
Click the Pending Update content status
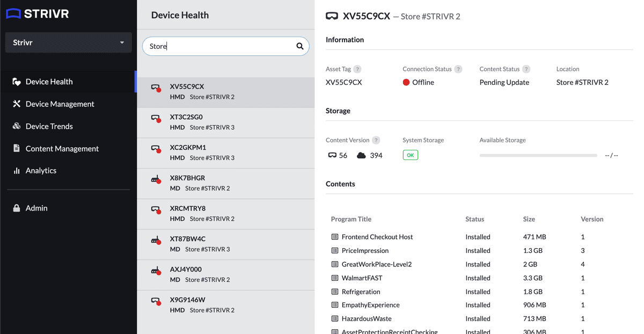[x=504, y=82]
